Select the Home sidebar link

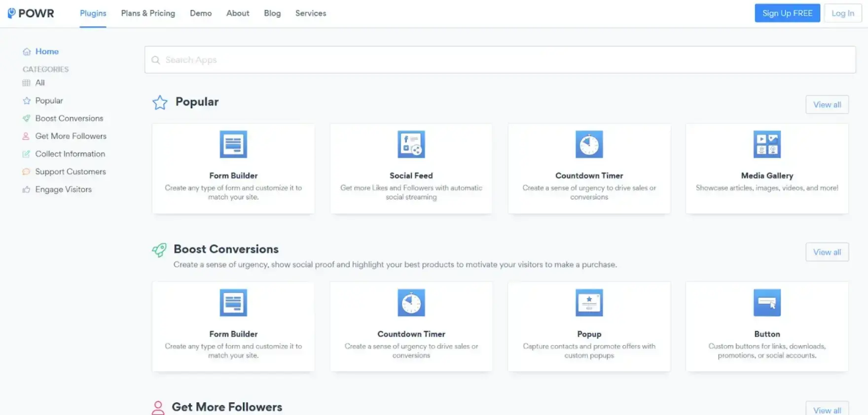coord(47,51)
